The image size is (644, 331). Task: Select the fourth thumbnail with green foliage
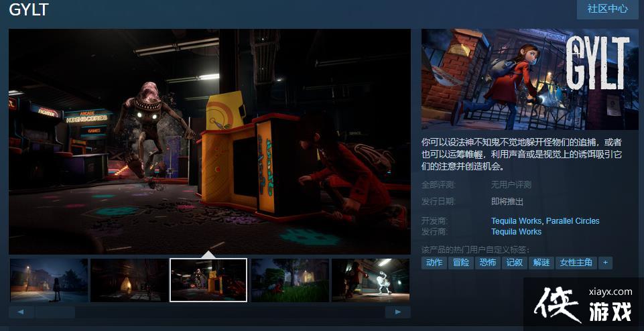(x=289, y=280)
